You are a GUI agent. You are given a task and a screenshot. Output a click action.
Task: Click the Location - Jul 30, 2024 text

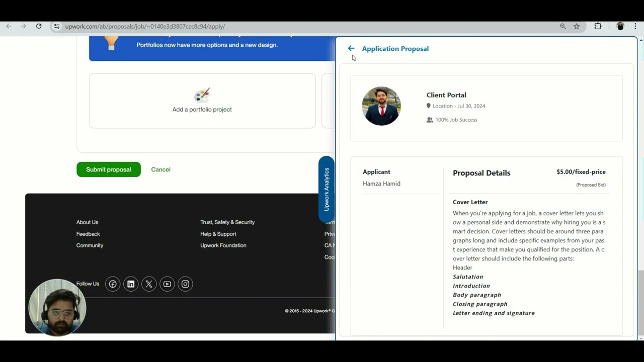pyautogui.click(x=459, y=106)
